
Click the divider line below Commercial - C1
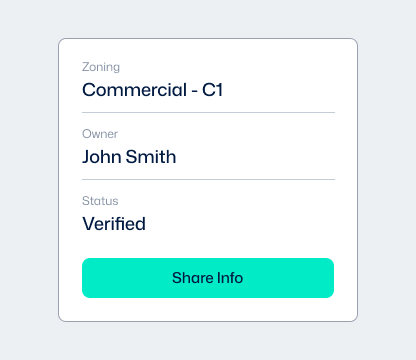click(x=208, y=113)
